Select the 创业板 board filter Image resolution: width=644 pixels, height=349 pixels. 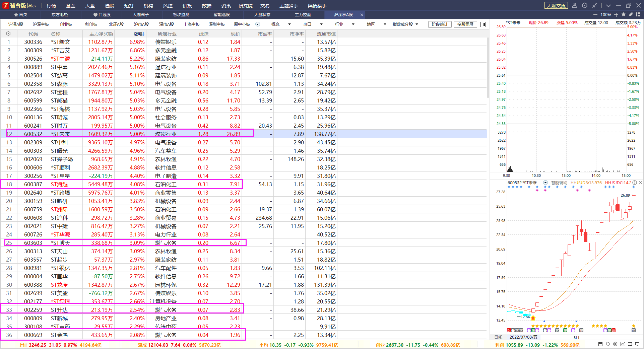click(x=66, y=24)
